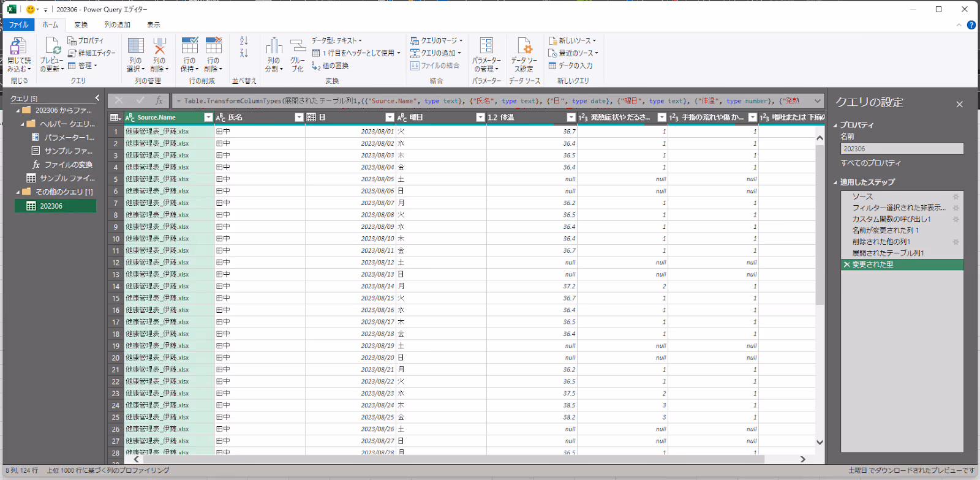Click 値の置換 (Replace Values)

click(x=330, y=66)
